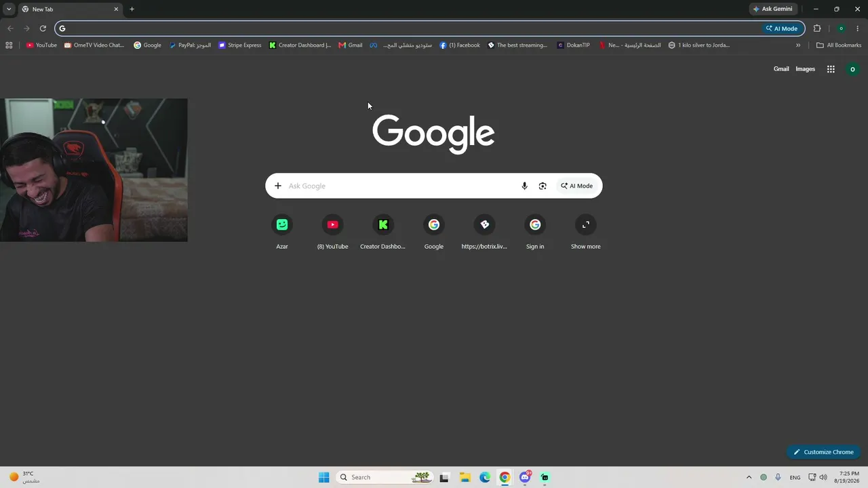Show hidden system tray icons

click(x=749, y=477)
